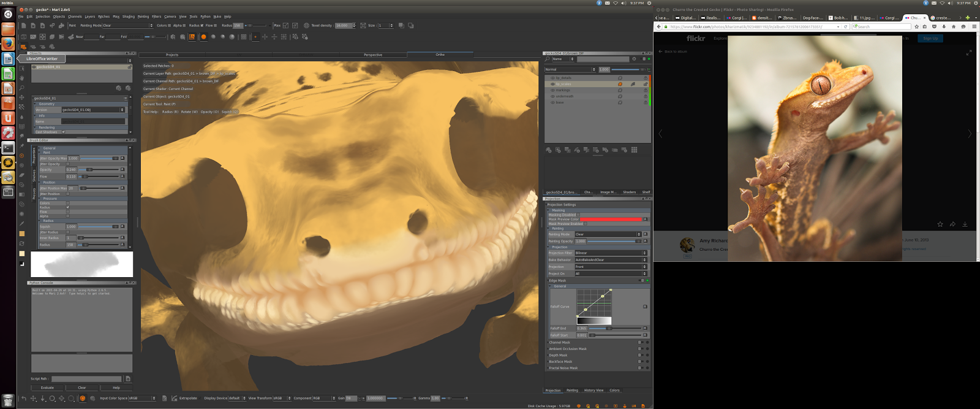Toggle the Radius checkbox in paint toolbar
This screenshot has height=409, width=980.
click(202, 26)
